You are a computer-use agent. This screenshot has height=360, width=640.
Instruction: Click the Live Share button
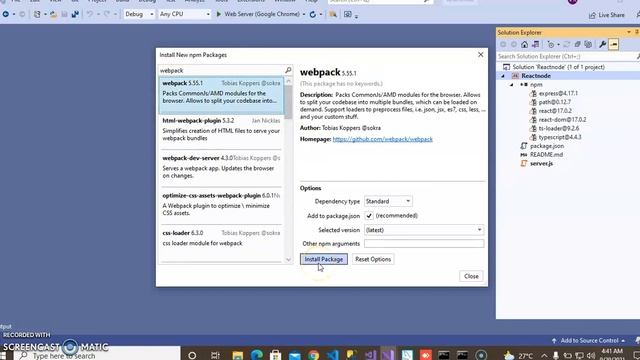(607, 15)
